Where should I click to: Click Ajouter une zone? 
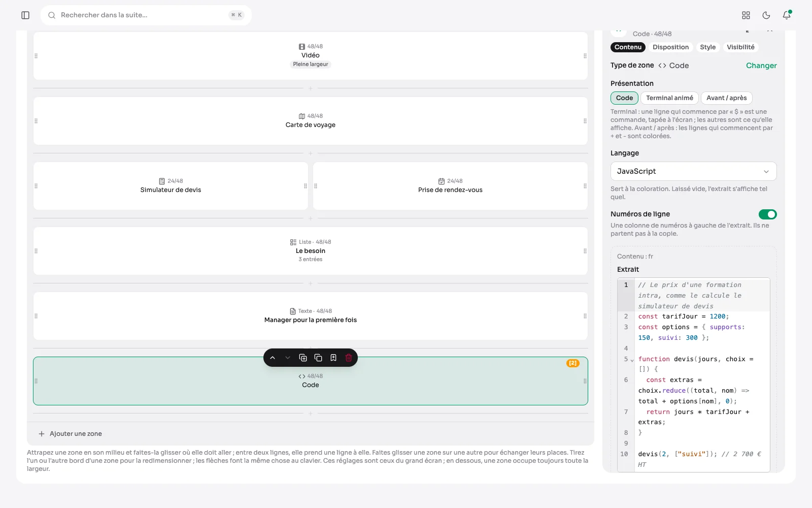71,434
